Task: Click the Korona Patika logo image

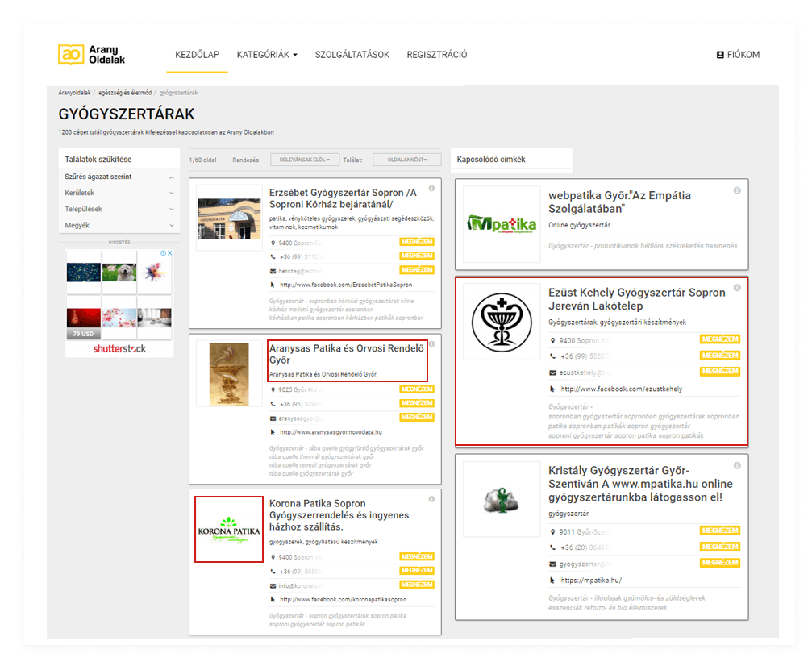Action: coord(229,529)
